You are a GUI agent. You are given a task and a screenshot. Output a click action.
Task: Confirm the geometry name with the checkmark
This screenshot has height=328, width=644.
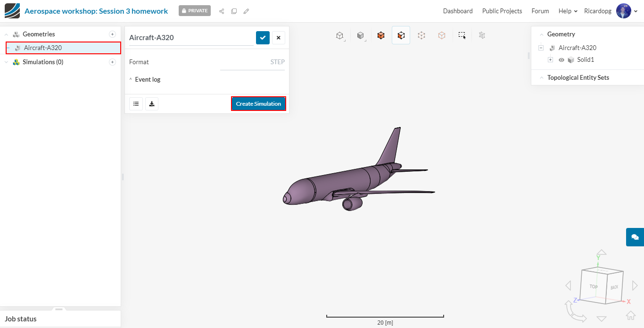(x=263, y=38)
